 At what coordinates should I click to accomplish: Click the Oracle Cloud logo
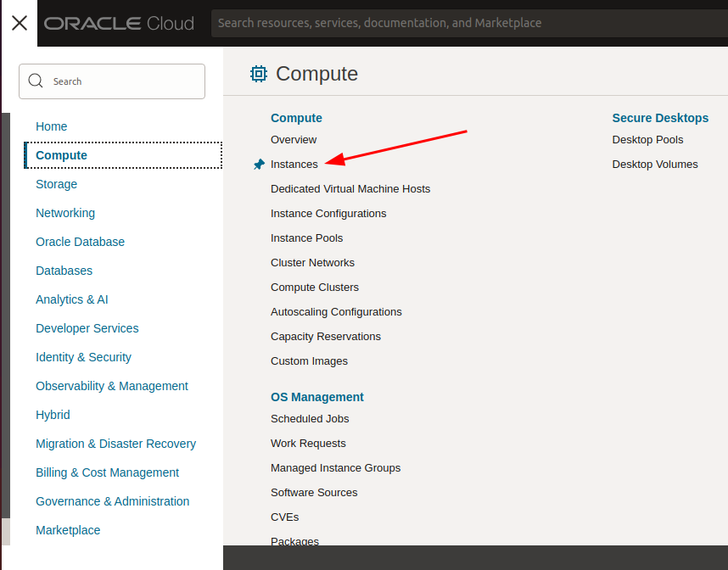[119, 23]
